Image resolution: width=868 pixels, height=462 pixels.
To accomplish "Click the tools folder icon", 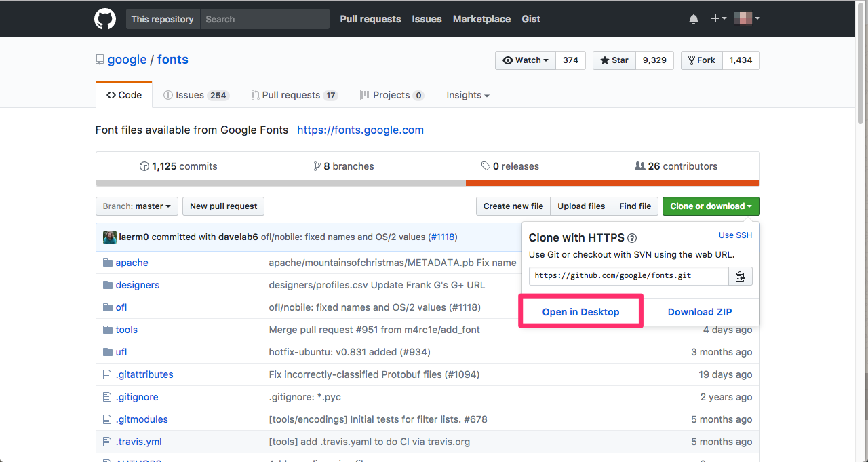I will (107, 330).
